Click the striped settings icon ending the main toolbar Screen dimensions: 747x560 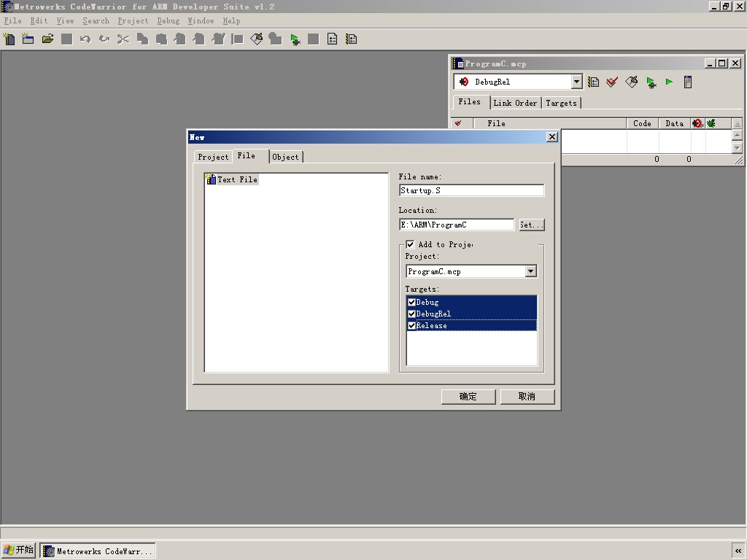(x=352, y=39)
